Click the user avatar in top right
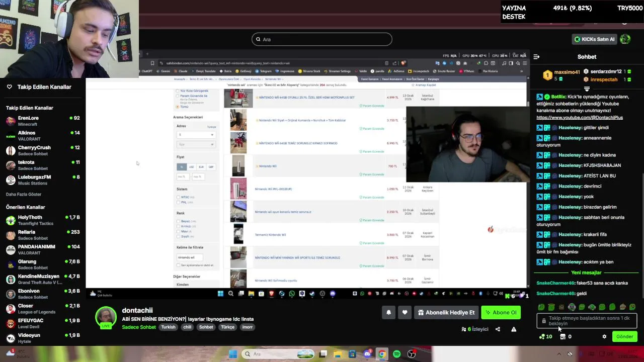The image size is (644, 362). pos(625,39)
